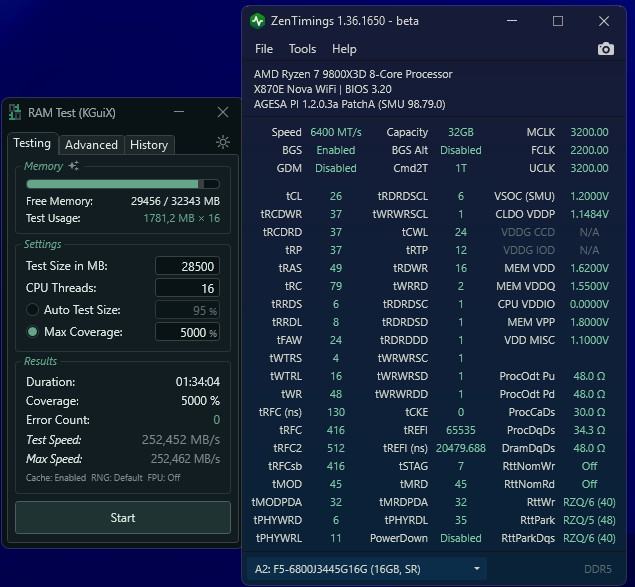Click the MEM VDDQ value 1.5500V
The height and width of the screenshot is (587, 635).
click(x=589, y=286)
